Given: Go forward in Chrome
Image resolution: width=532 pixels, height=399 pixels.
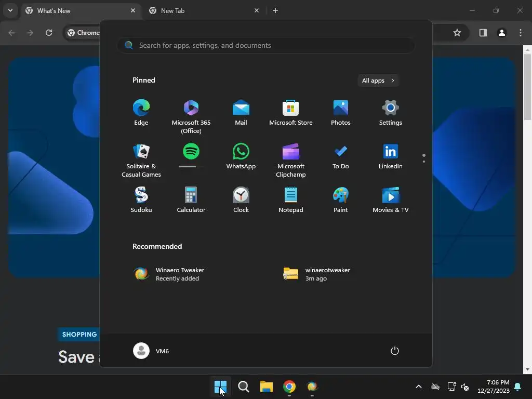Looking at the screenshot, I should [x=30, y=33].
